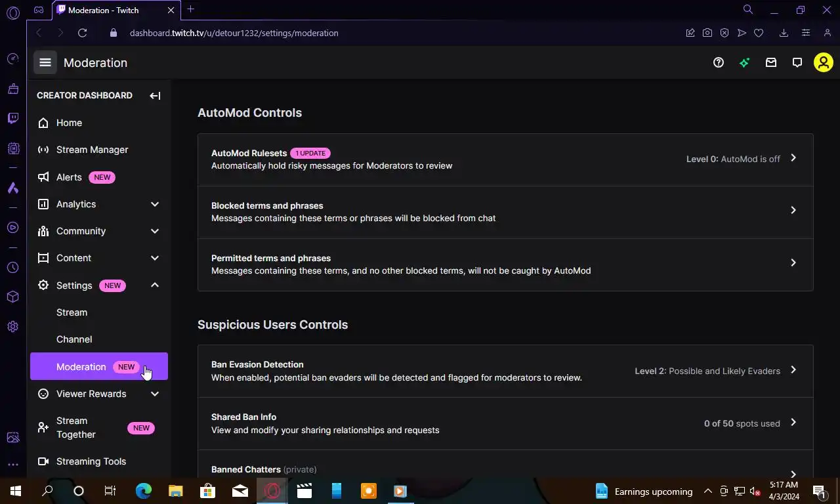Reload the page
The height and width of the screenshot is (504, 840).
[82, 33]
